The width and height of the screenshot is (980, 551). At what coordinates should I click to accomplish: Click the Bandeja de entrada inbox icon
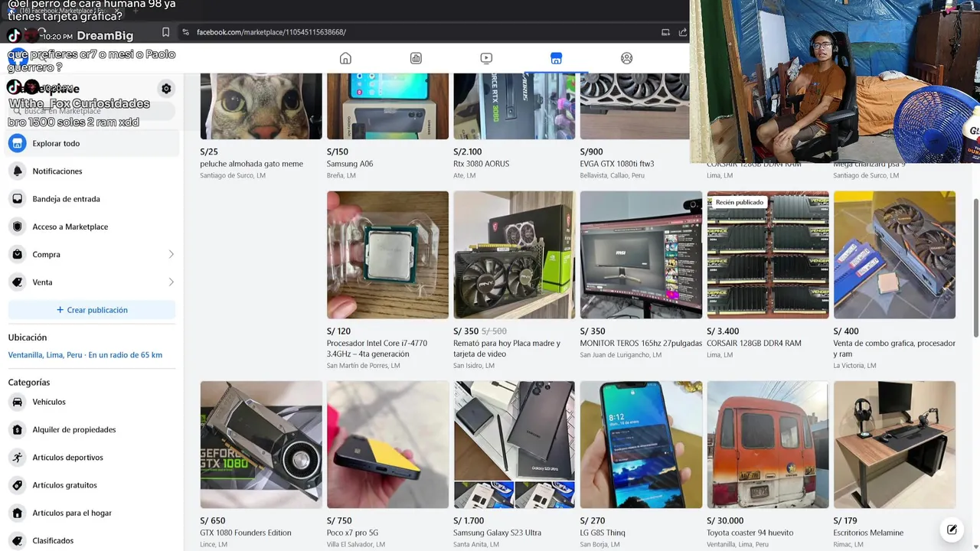point(17,199)
